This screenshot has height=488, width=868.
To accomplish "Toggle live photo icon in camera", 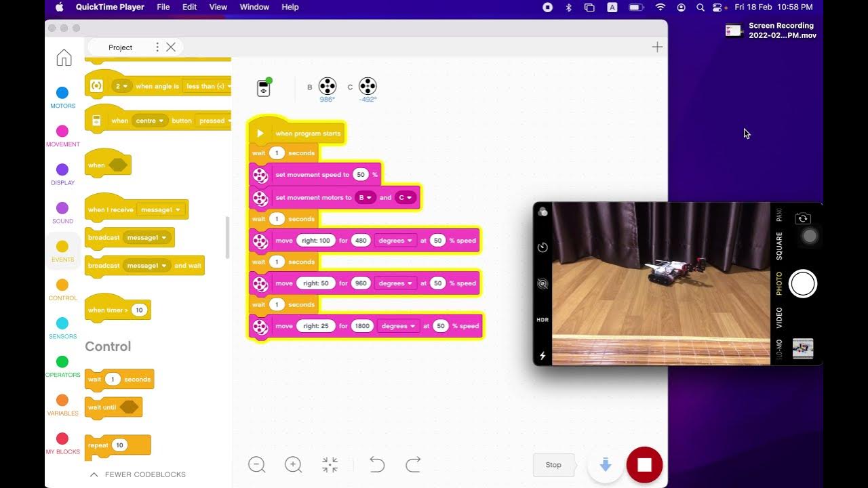I will point(542,283).
